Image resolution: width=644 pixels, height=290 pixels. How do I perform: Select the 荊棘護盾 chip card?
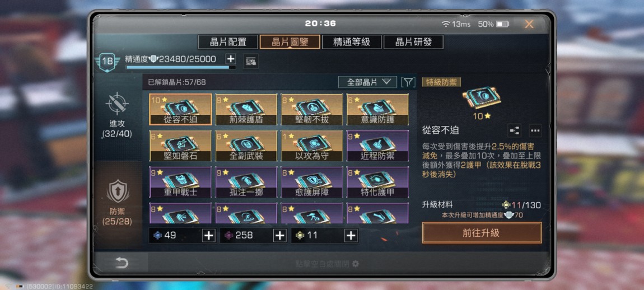pos(246,109)
